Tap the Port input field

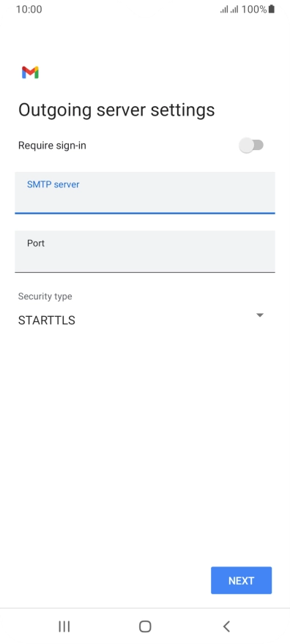pos(144,251)
